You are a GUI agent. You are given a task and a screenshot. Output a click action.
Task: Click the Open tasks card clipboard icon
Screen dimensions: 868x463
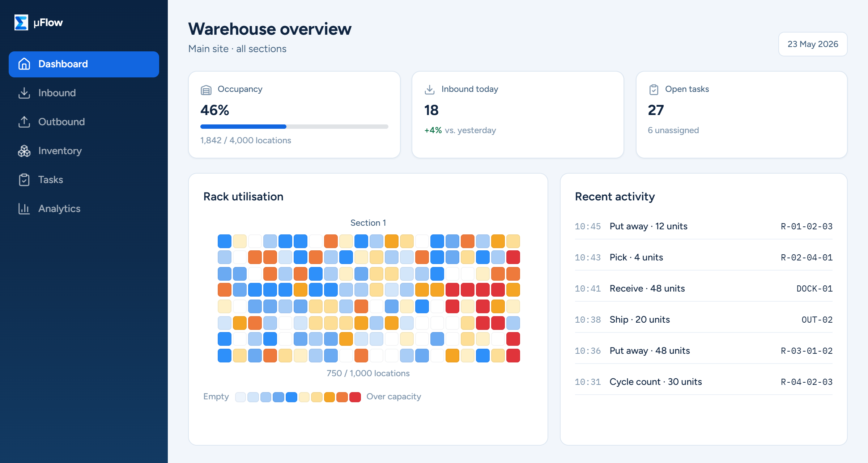[654, 90]
